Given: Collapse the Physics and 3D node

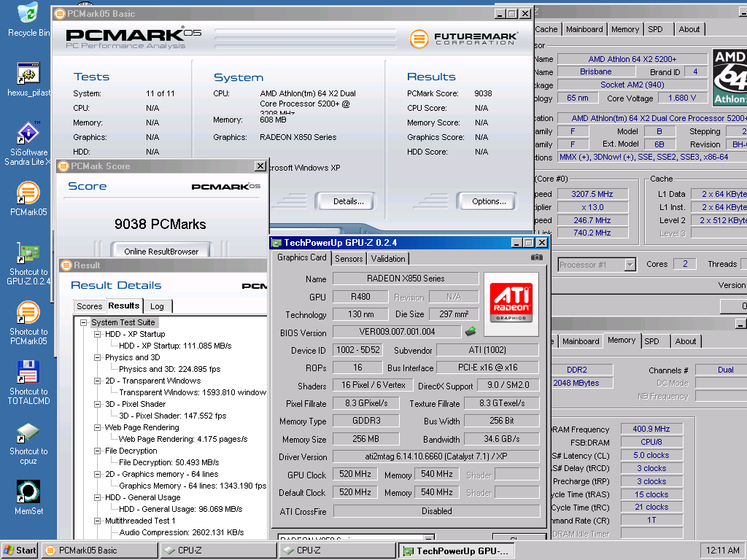Looking at the screenshot, I should click(97, 357).
